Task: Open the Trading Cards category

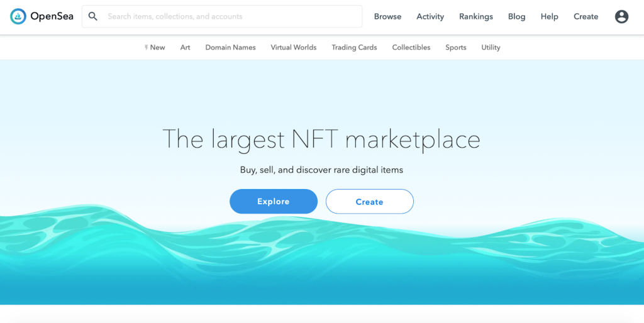Action: (354, 47)
